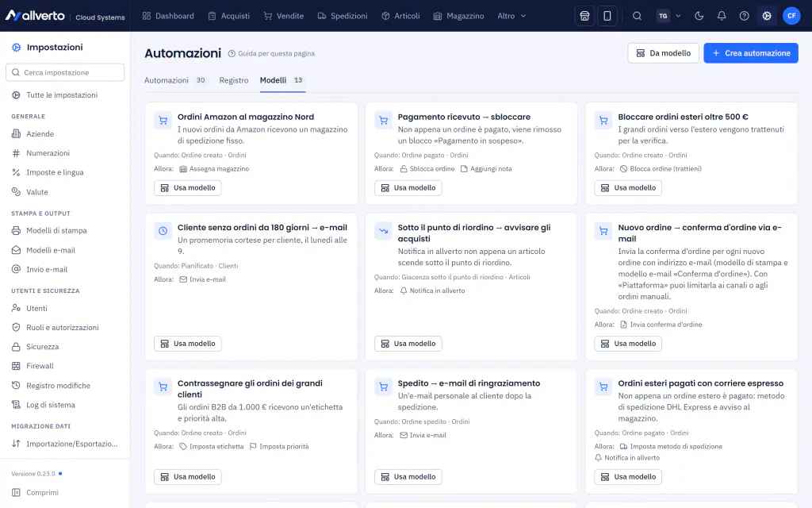Open Registro modifiche
812x508 pixels.
click(x=65, y=385)
